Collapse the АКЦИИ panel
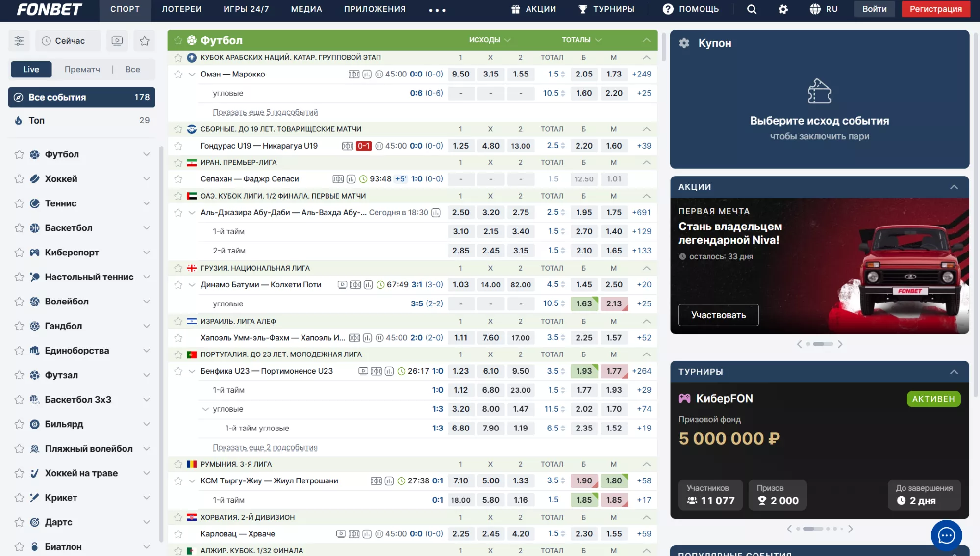The width and height of the screenshot is (980, 556). coord(954,187)
